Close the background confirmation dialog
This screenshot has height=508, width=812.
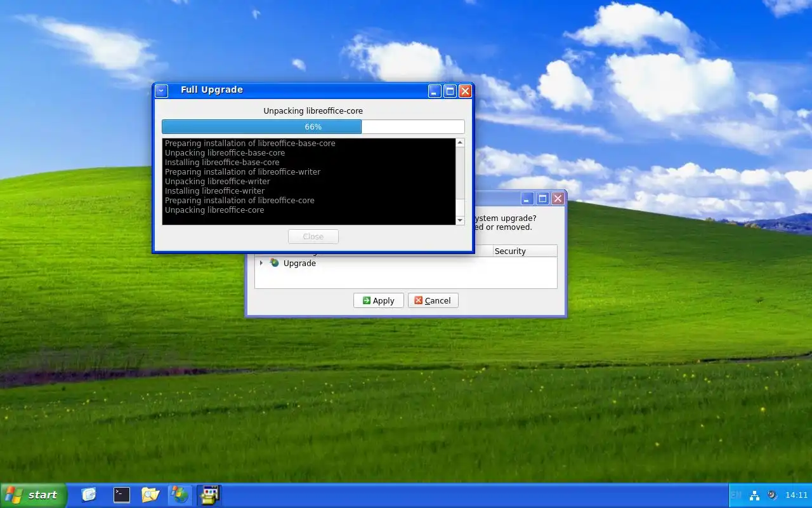pos(558,199)
